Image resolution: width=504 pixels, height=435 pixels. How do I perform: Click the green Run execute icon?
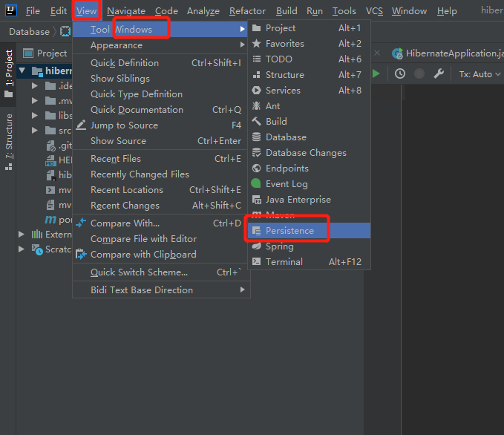(376, 73)
